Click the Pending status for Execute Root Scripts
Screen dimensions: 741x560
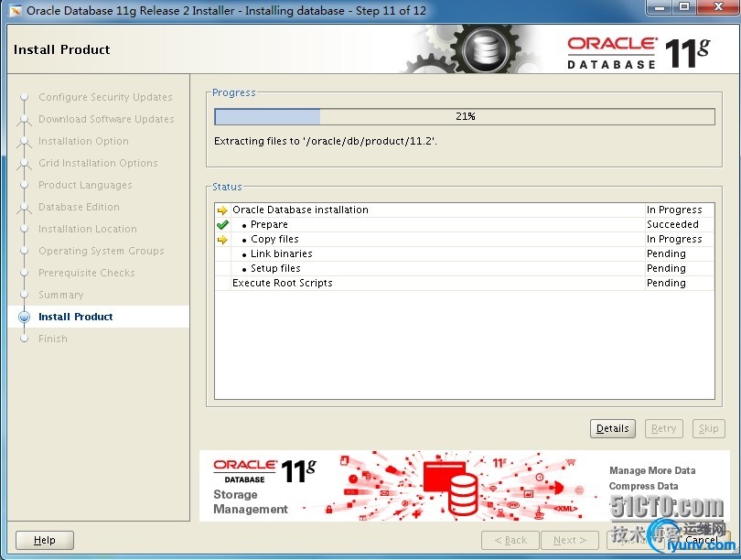(x=666, y=283)
